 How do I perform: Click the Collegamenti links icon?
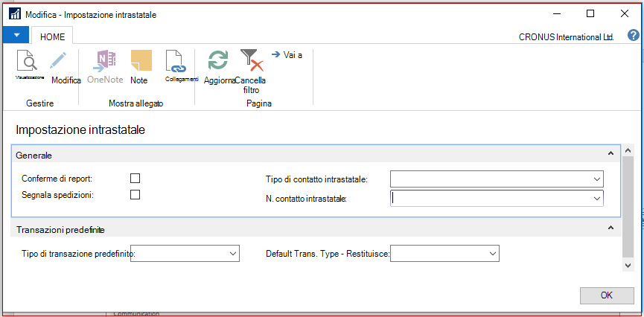click(x=176, y=61)
